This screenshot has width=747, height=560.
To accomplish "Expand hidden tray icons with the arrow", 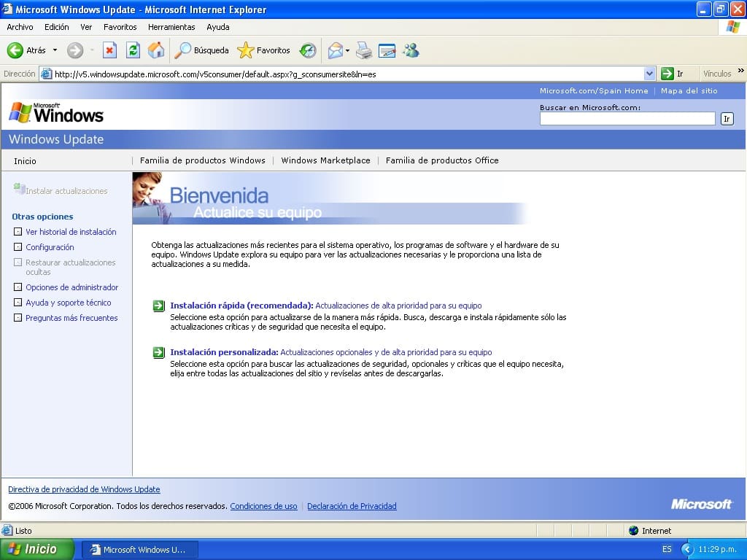I will pos(686,549).
